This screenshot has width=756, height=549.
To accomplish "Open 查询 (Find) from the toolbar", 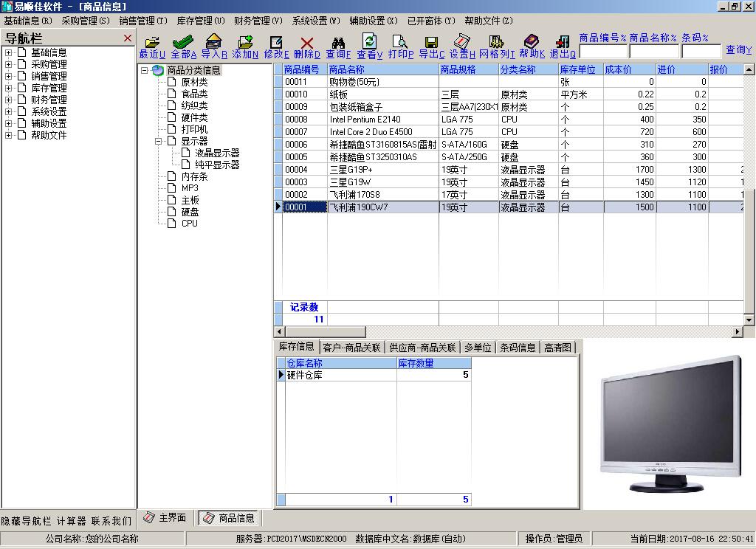I will point(337,46).
